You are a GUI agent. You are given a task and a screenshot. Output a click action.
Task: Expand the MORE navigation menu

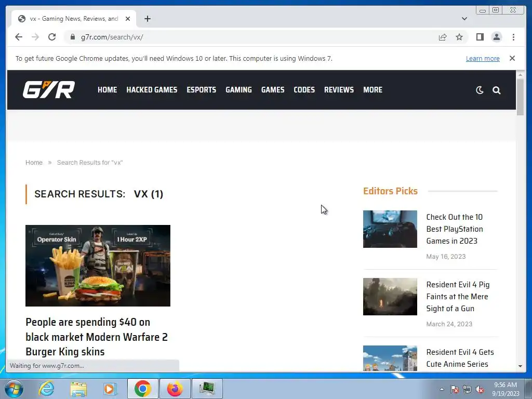coord(373,90)
